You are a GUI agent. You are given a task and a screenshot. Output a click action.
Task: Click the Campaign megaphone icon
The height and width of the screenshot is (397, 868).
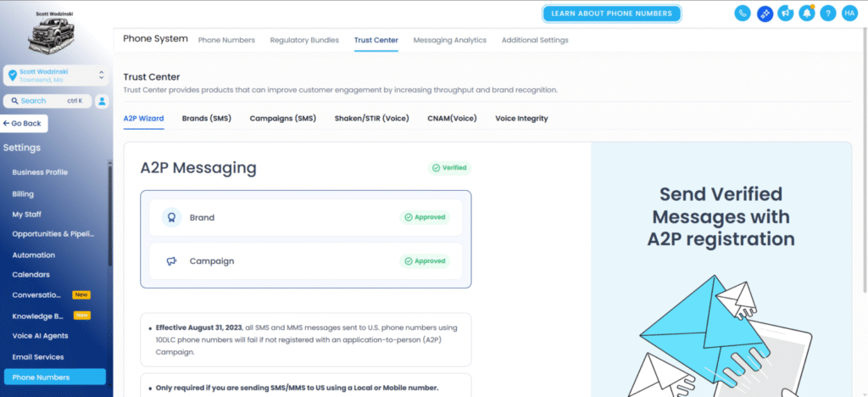(x=171, y=260)
